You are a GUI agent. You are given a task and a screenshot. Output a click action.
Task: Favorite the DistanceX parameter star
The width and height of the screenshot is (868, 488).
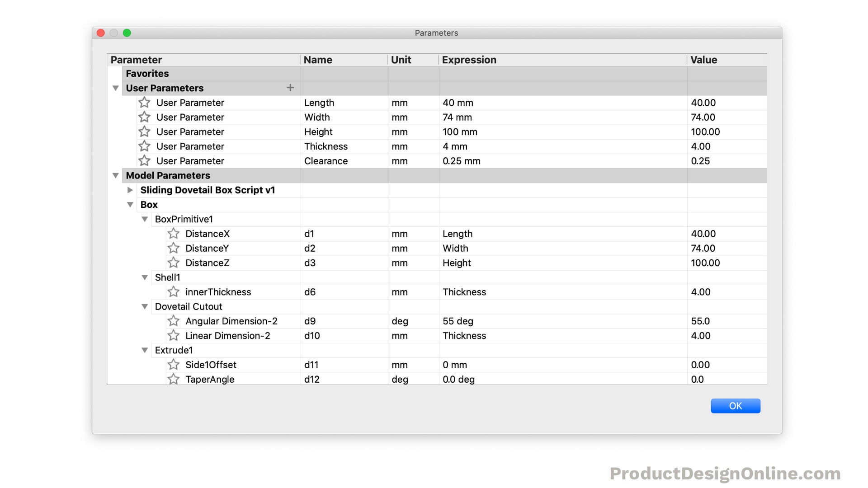point(173,234)
